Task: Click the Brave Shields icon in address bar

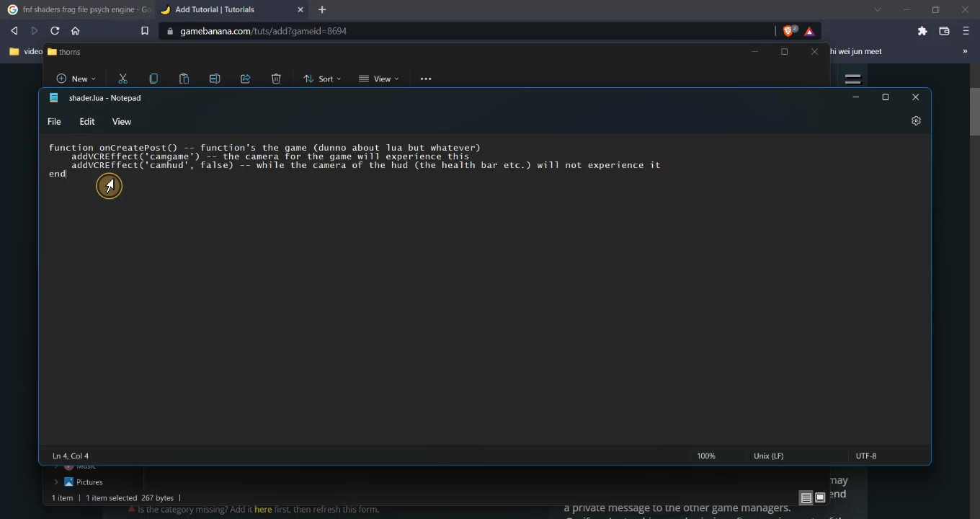Action: coord(788,31)
